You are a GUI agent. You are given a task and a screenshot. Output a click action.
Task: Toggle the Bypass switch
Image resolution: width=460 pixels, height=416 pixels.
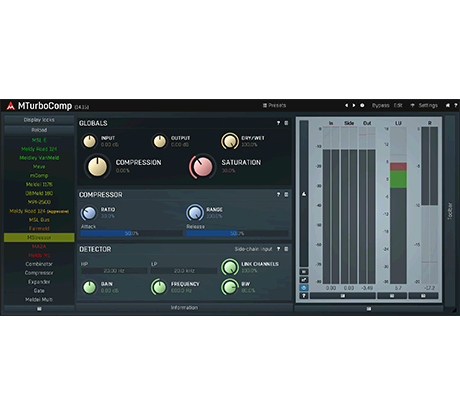coord(381,105)
